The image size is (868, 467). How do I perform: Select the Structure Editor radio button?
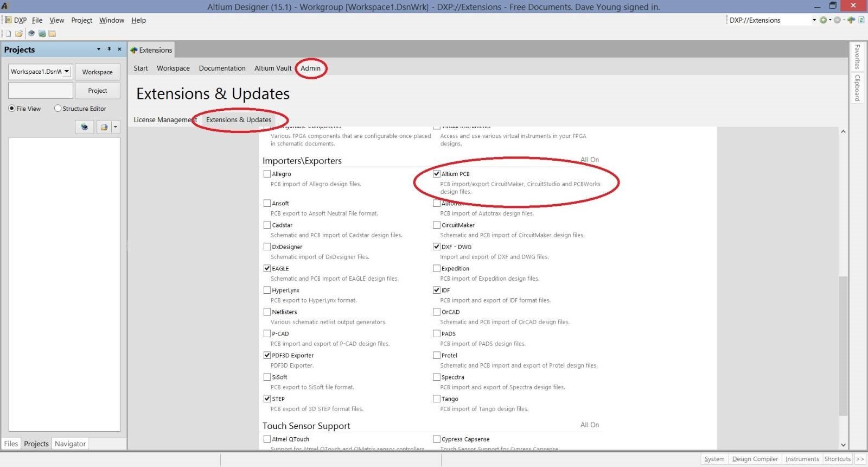tap(58, 109)
